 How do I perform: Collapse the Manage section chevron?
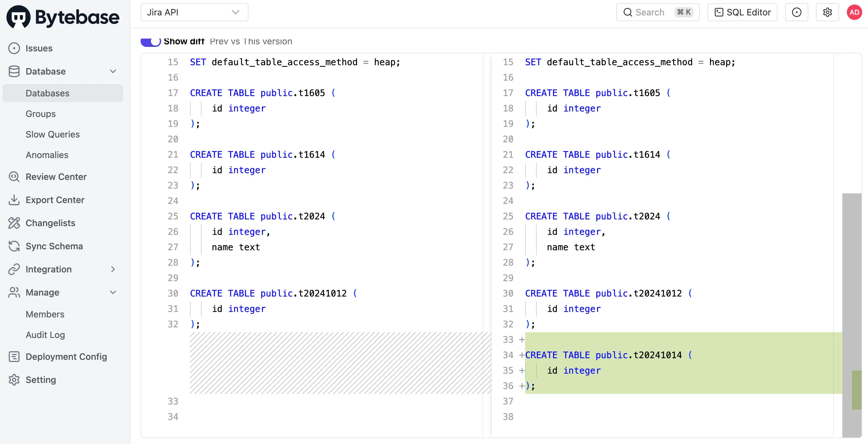tap(113, 292)
